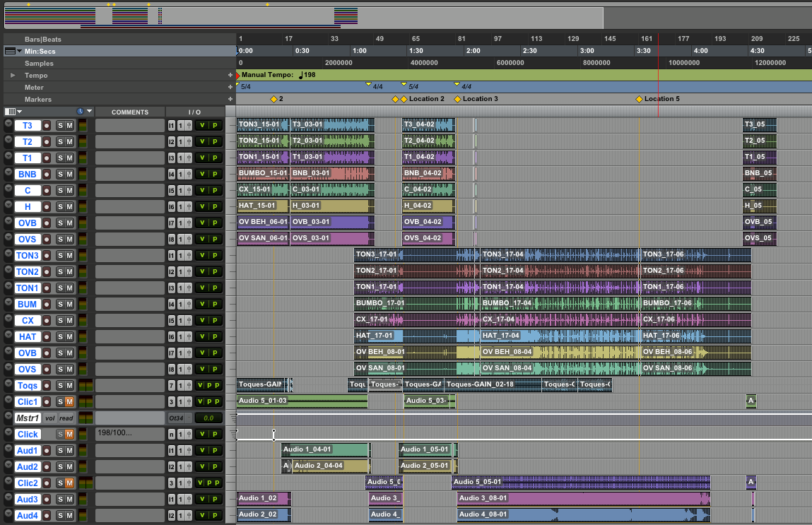Record-enable the Toqs track
The height and width of the screenshot is (525, 812).
click(47, 386)
